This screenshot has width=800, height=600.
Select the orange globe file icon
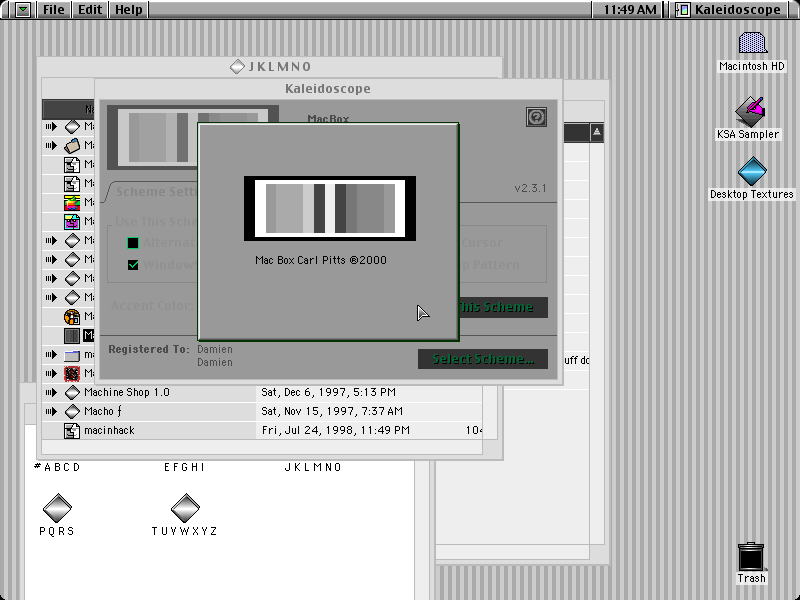pos(72,316)
